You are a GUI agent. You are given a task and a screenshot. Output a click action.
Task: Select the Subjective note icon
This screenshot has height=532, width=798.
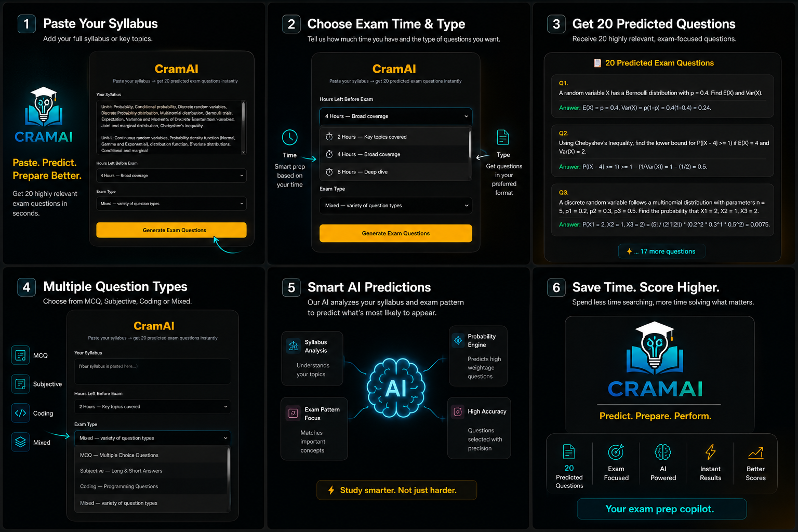click(x=21, y=384)
